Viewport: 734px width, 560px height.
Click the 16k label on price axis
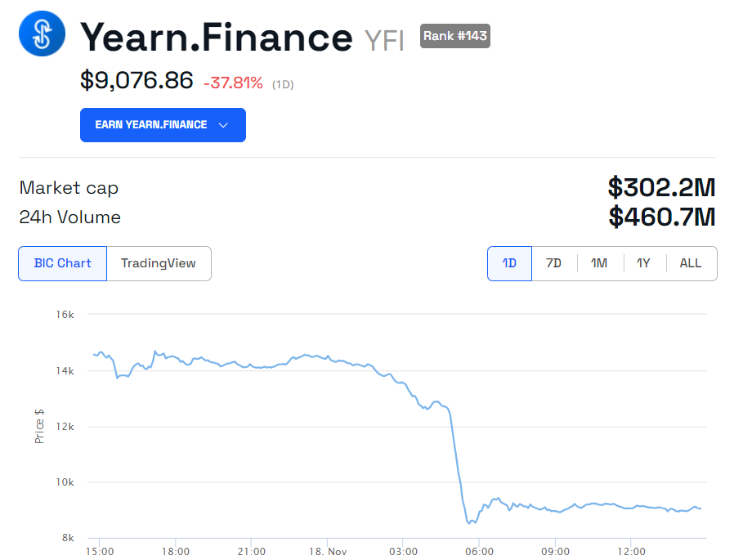[x=65, y=315]
